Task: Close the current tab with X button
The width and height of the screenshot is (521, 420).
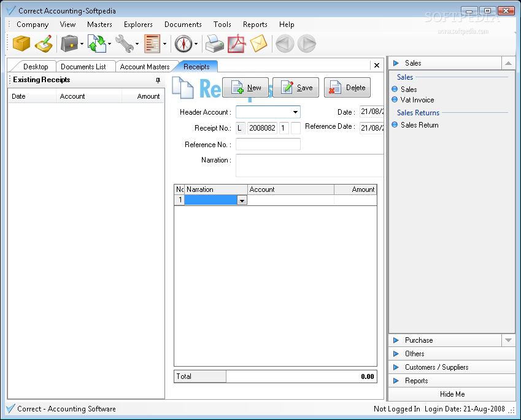Action: 376,66
